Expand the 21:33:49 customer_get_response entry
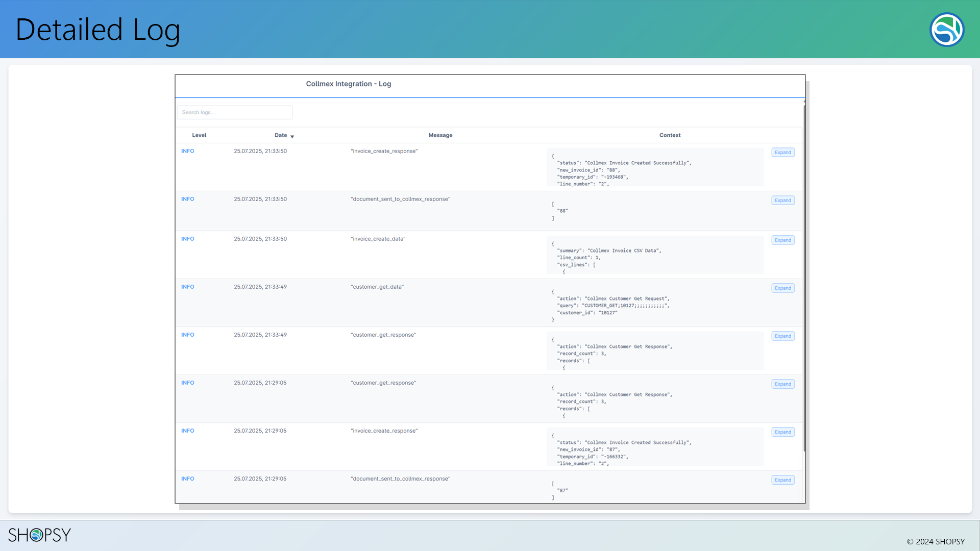The width and height of the screenshot is (980, 551). 782,336
